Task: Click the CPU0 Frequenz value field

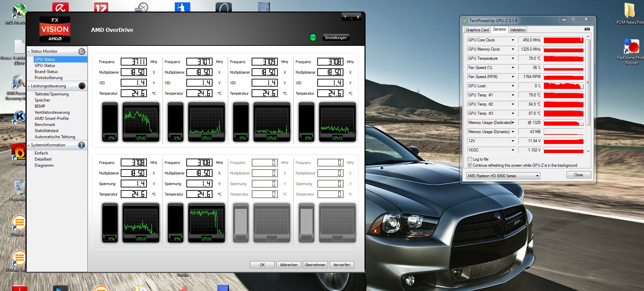Action: [x=134, y=62]
